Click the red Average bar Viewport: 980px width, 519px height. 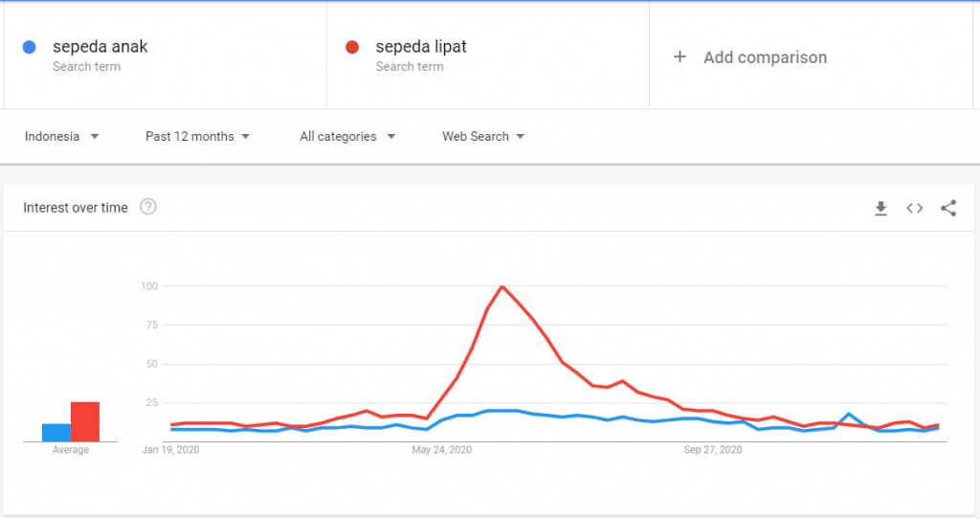tap(85, 421)
